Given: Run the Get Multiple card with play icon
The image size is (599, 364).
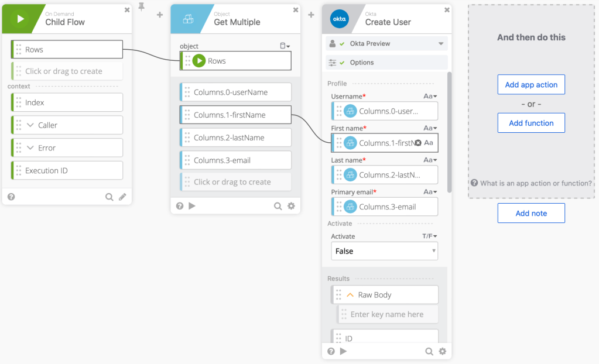Looking at the screenshot, I should pos(191,206).
